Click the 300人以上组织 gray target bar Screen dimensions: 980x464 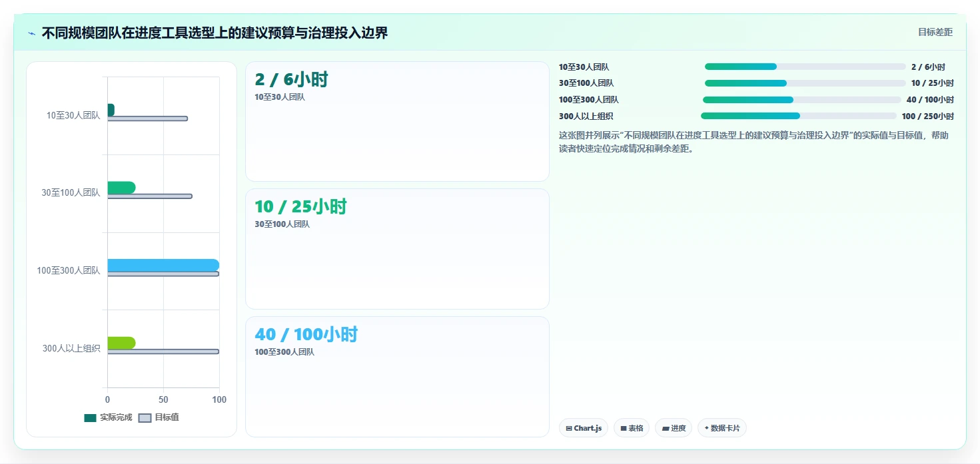pos(163,351)
